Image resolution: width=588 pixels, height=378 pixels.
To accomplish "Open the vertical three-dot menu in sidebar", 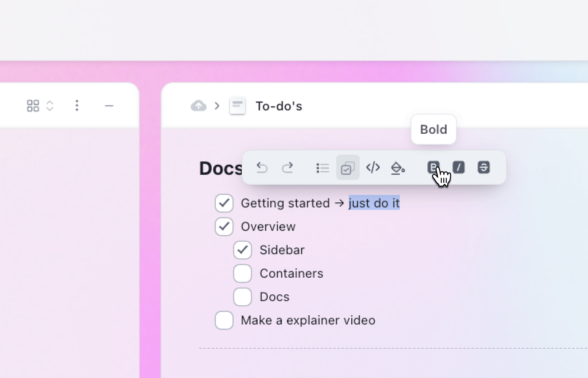I will (77, 105).
